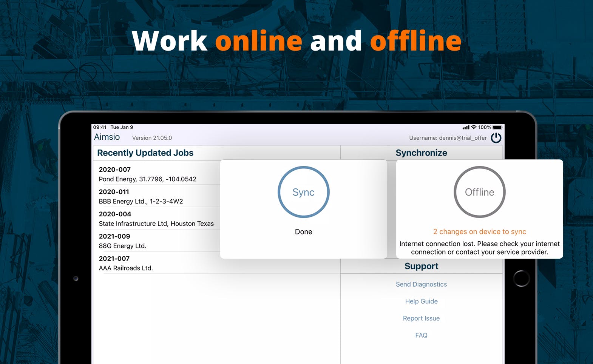This screenshot has height=364, width=593.
Task: Open job 2021-007 AAA Railroads Ltd.
Action: (216, 263)
